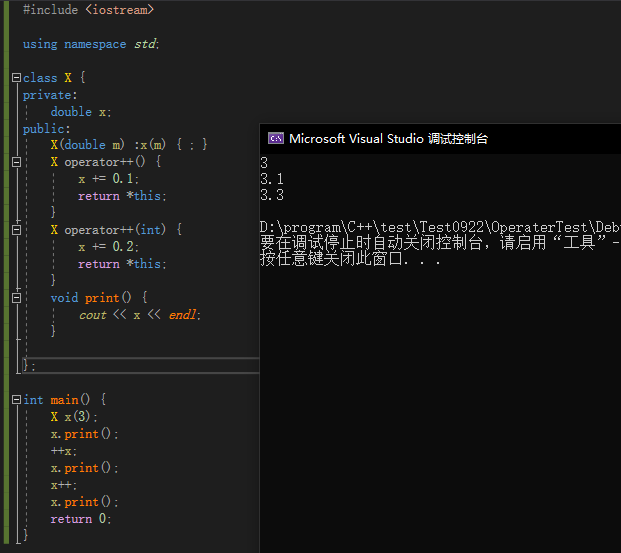The height and width of the screenshot is (553, 621).
Task: Click the debug console window icon
Action: coord(276,138)
